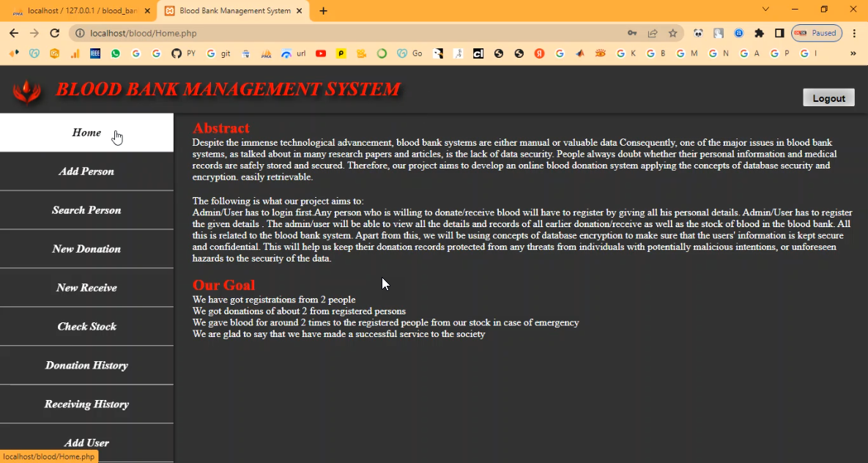Open the yellow 'P' bookmark icon
Viewport: 868px width, 463px height.
pos(341,53)
